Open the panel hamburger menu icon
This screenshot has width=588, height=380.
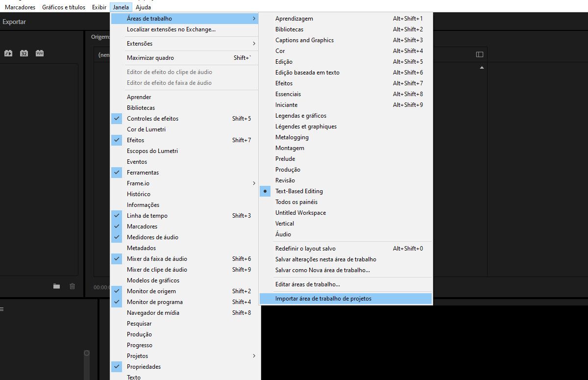1,309
